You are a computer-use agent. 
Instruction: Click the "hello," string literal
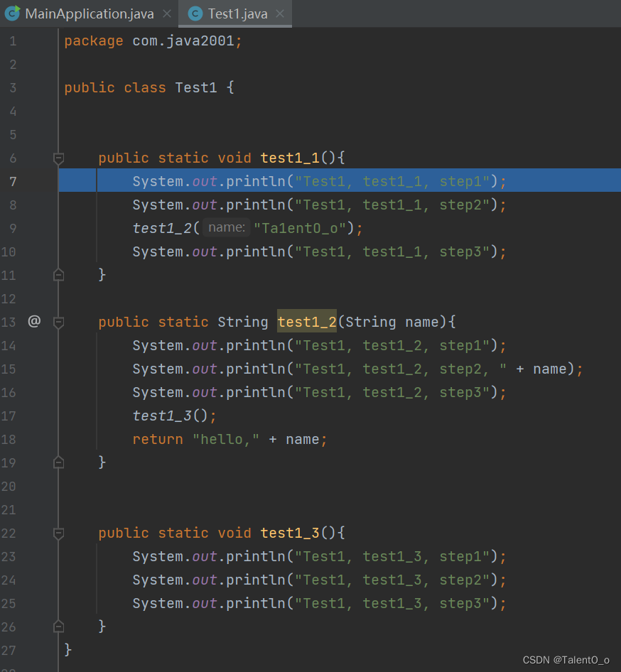226,440
